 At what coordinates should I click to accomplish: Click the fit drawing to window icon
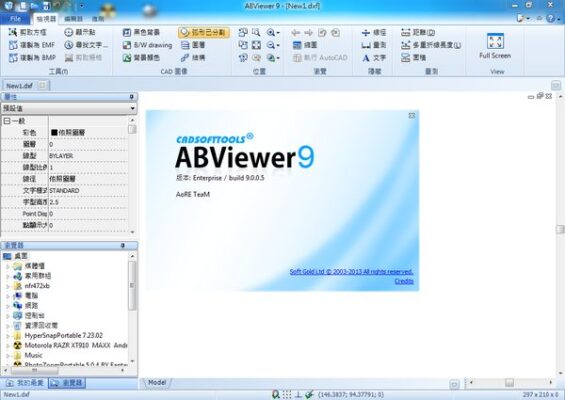click(x=256, y=45)
